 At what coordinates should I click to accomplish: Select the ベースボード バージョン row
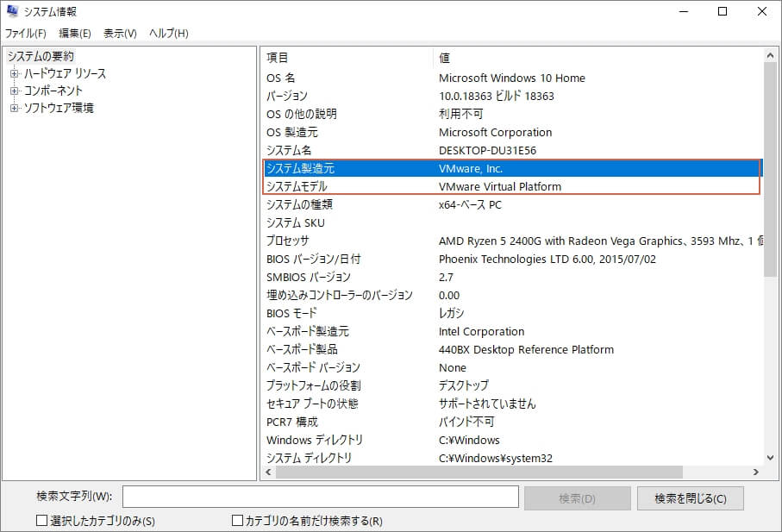click(x=512, y=368)
